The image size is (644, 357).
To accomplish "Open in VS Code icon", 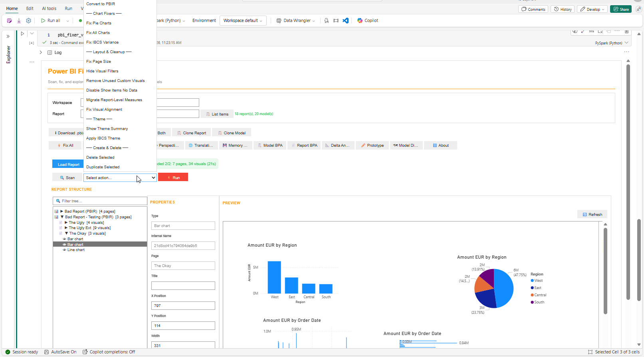I will pos(346,20).
